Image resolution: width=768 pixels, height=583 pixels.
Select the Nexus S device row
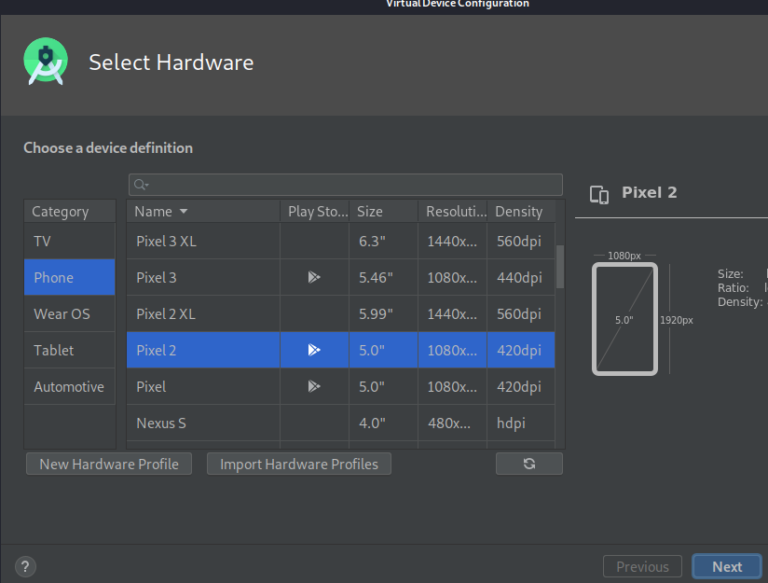pos(340,423)
